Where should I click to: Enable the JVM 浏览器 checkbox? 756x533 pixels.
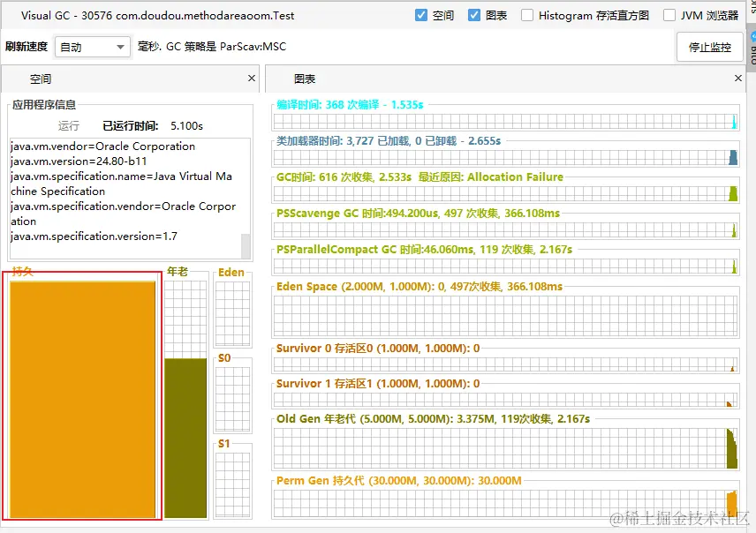coord(669,15)
